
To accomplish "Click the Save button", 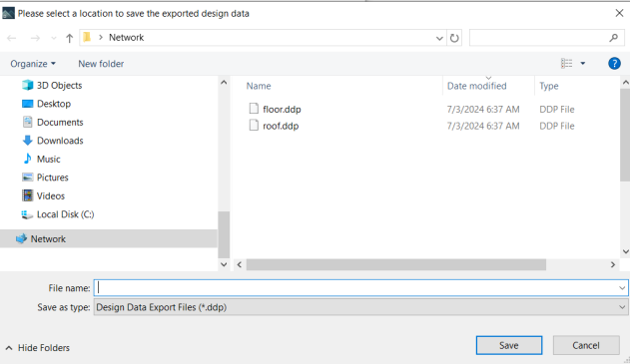I will coord(509,345).
